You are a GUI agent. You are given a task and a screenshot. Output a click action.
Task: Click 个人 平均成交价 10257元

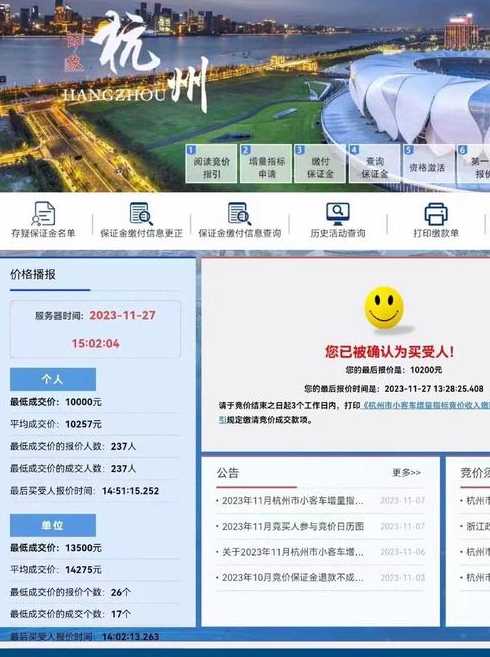pos(56,424)
